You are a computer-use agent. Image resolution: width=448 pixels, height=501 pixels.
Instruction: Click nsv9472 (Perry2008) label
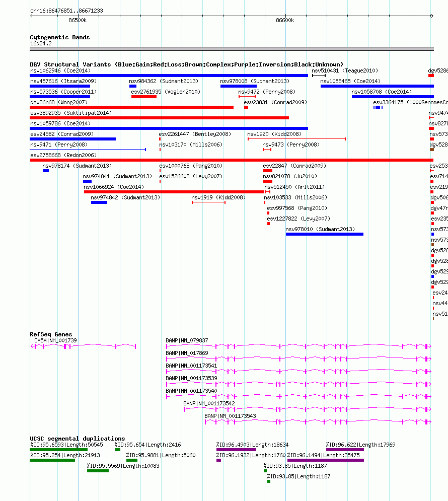pos(267,92)
